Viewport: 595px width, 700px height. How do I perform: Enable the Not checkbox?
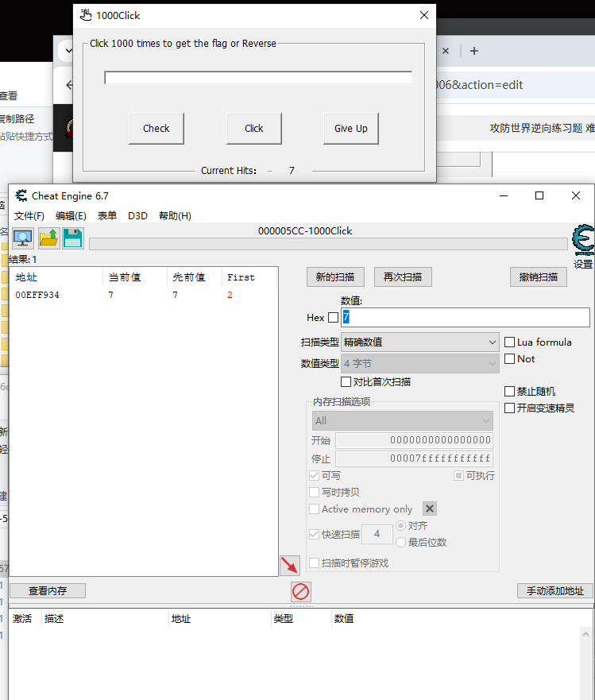tap(509, 358)
